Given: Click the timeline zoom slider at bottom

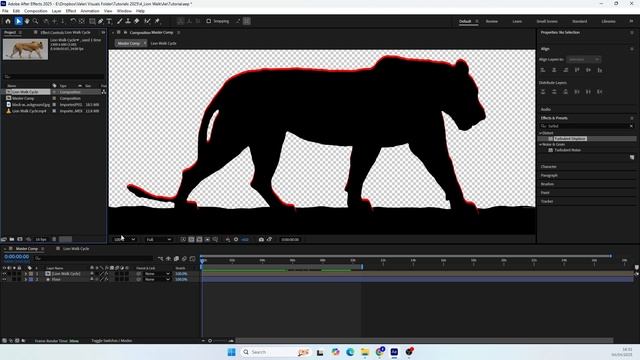Looking at the screenshot, I should tap(220, 340).
